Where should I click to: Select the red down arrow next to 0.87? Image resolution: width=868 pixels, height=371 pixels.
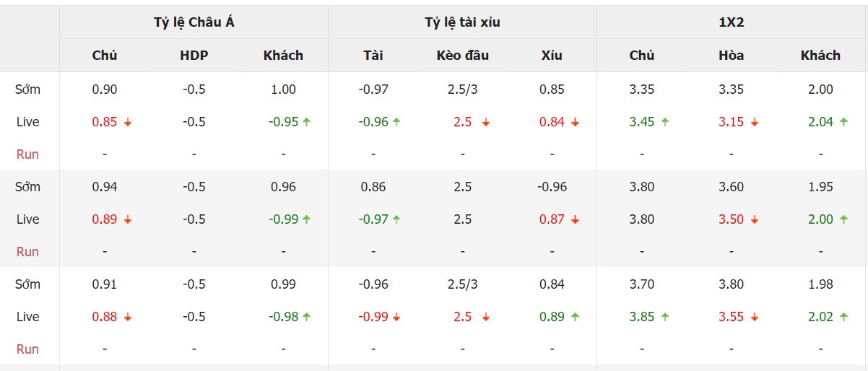click(576, 220)
